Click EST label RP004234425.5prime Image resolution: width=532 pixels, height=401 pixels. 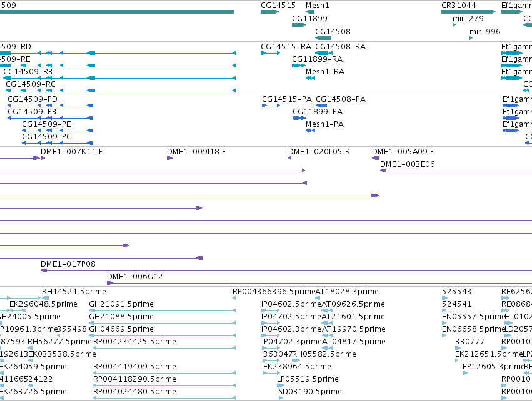click(134, 342)
